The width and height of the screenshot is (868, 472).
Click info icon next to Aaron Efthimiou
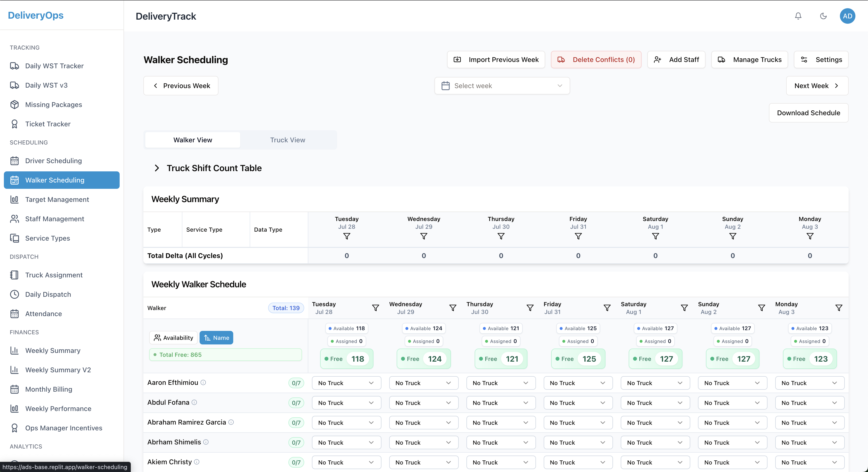point(203,382)
